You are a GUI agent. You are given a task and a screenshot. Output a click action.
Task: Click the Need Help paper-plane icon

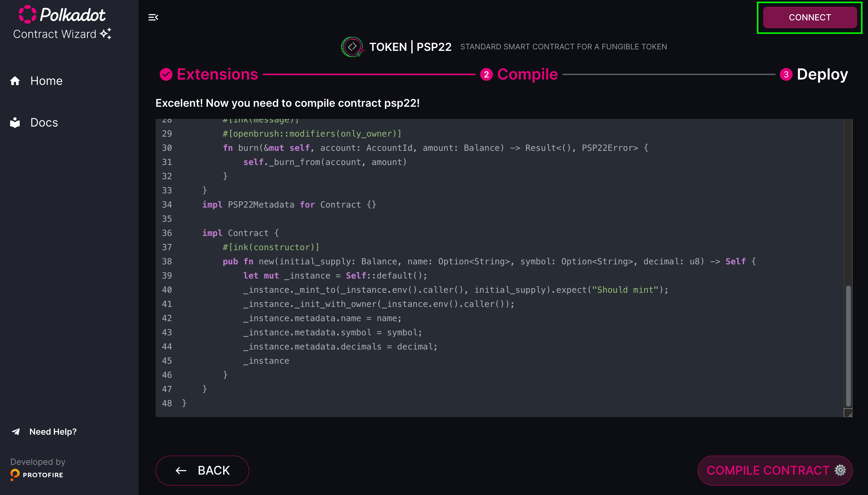coord(16,432)
